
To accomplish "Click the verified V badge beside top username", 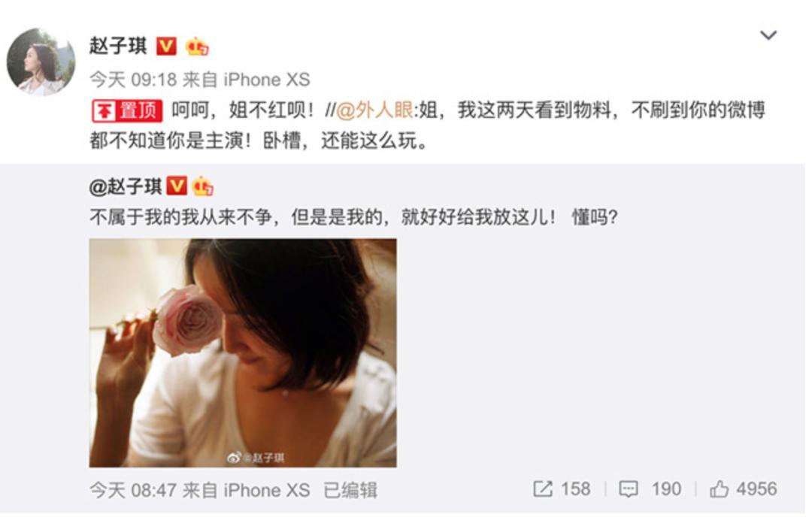I will (x=166, y=47).
